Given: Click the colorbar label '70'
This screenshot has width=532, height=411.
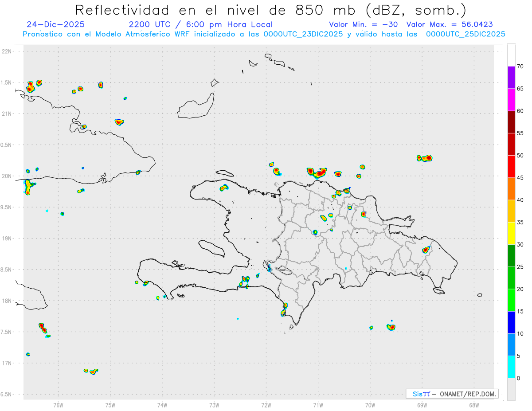Looking at the screenshot, I should click(520, 67).
